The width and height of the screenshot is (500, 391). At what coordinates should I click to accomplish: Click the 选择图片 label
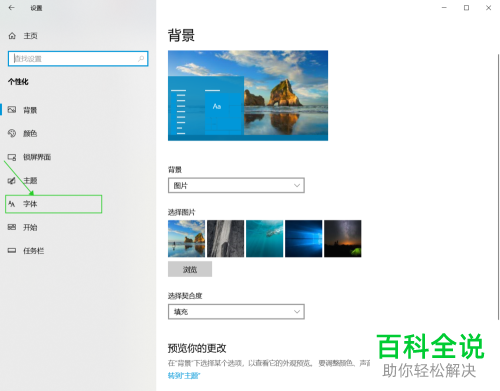coord(181,212)
